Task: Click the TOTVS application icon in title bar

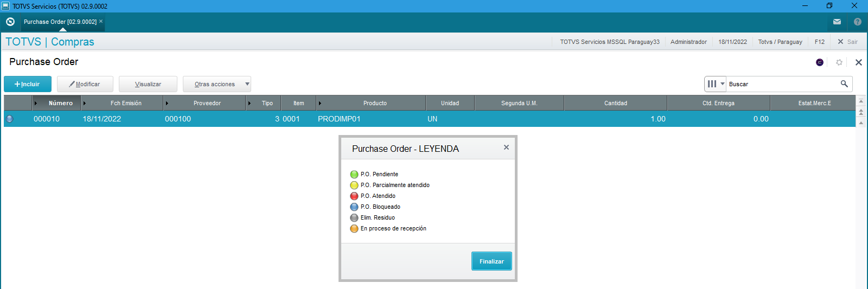Action: pyautogui.click(x=5, y=6)
